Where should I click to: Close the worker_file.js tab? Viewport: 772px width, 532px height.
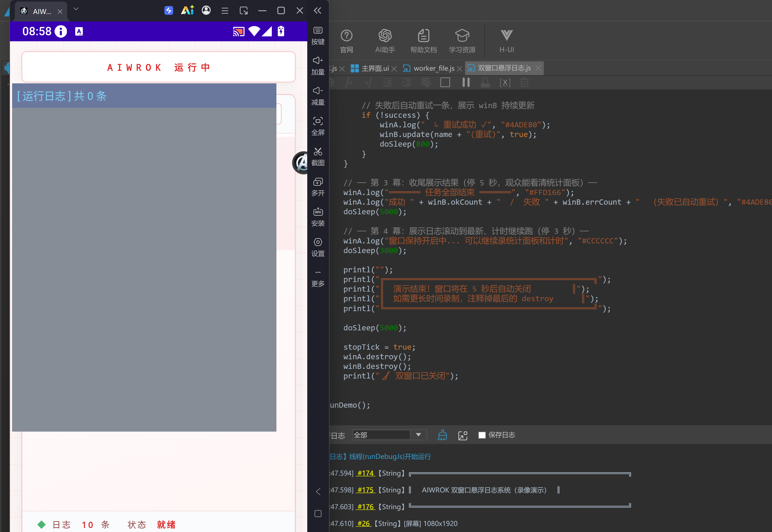point(460,69)
